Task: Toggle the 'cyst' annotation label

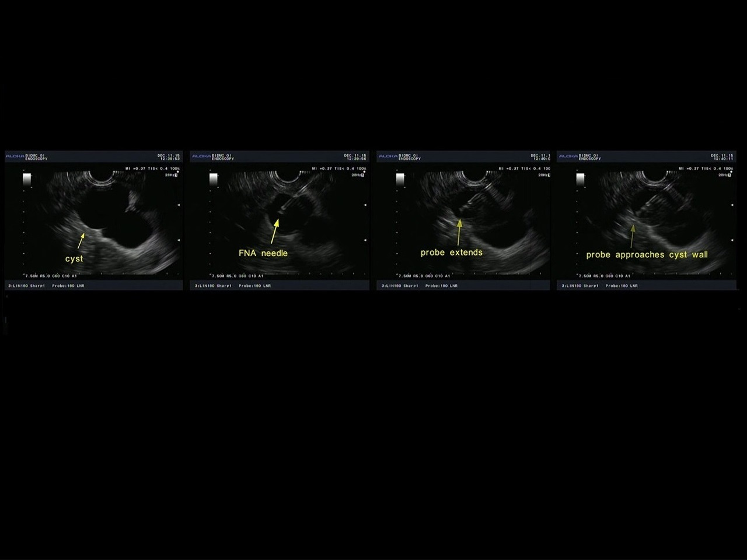Action: (74, 258)
